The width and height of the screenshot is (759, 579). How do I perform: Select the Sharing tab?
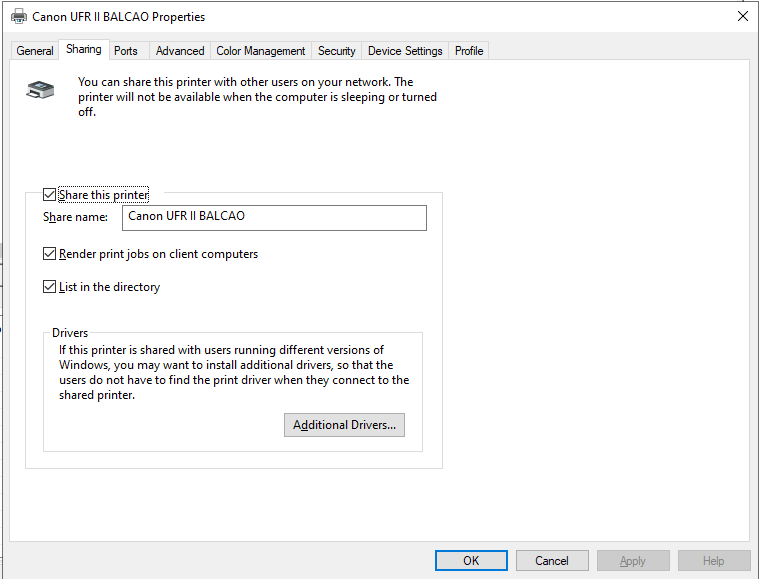84,49
